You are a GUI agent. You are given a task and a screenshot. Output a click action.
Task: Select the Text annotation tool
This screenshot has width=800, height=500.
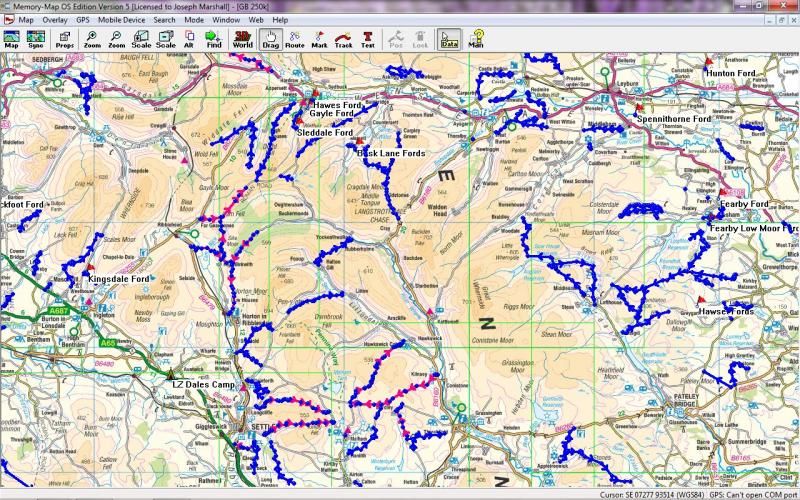[x=368, y=39]
